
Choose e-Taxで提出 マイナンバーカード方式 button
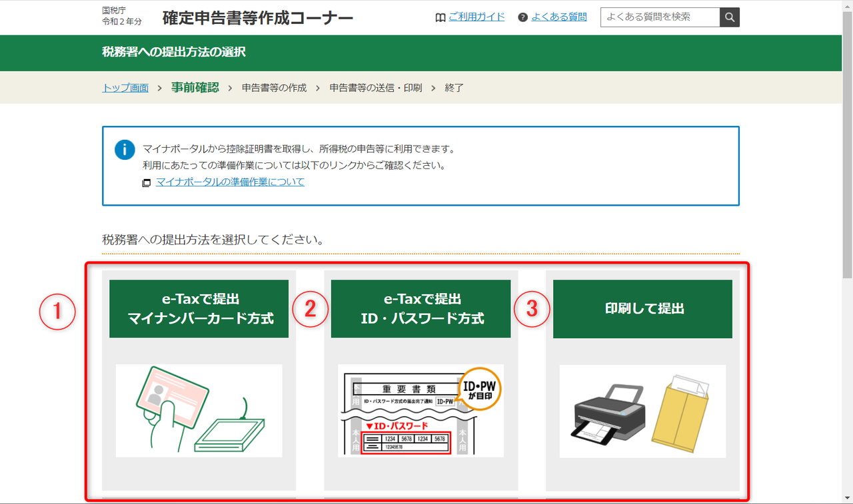[199, 309]
